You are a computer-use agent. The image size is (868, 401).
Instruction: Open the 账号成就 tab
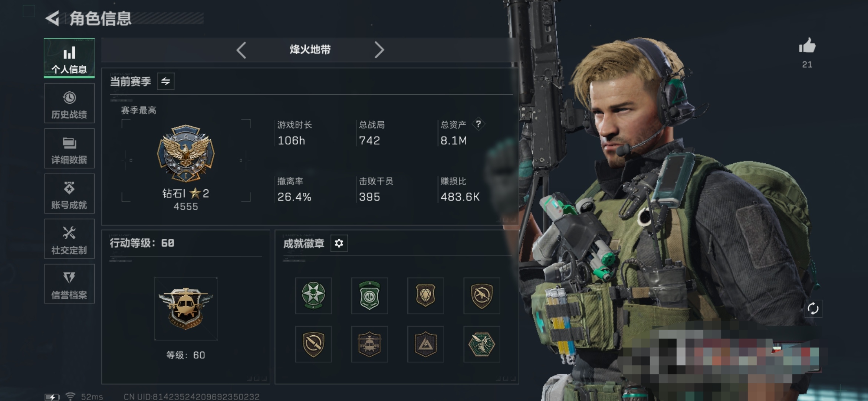[69, 193]
